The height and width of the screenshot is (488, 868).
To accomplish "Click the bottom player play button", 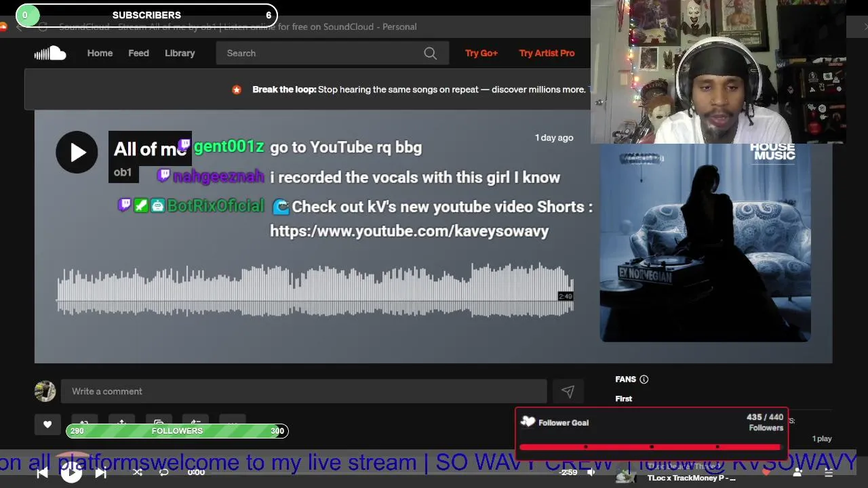I will 71,472.
